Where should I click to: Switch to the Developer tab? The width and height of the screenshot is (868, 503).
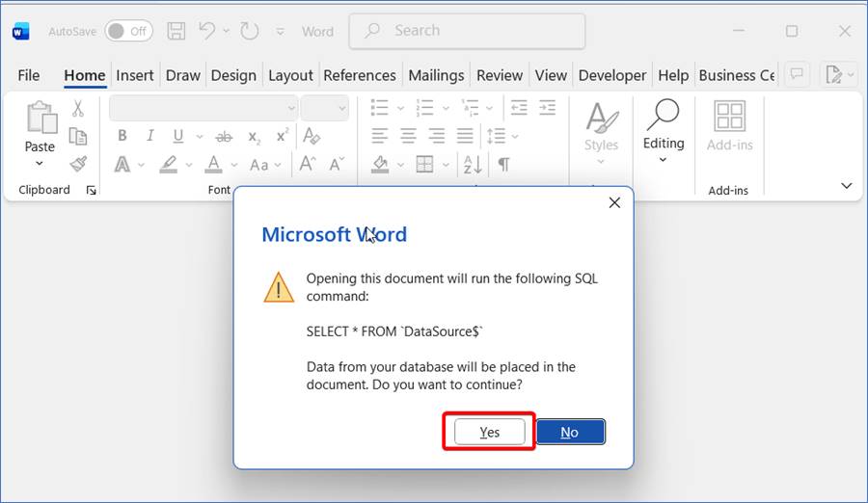[612, 75]
